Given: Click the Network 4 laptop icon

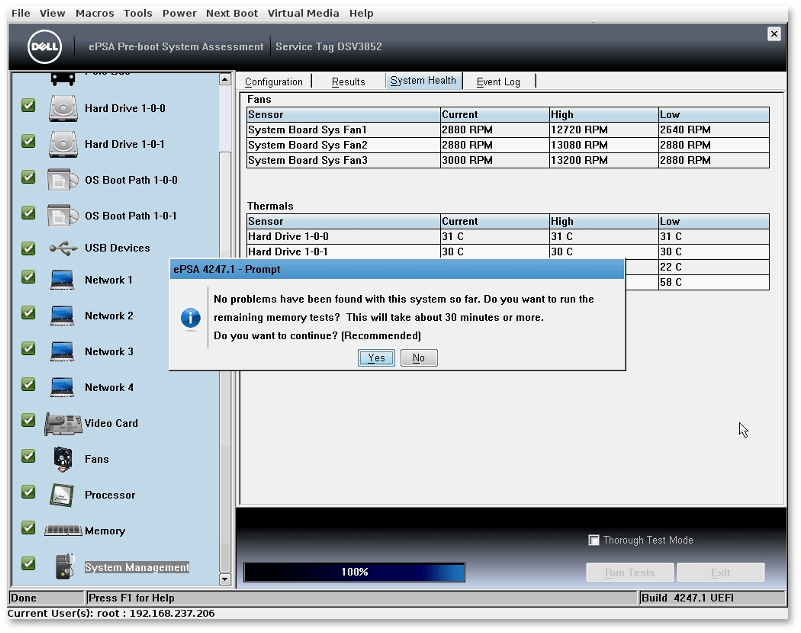Looking at the screenshot, I should tap(62, 387).
